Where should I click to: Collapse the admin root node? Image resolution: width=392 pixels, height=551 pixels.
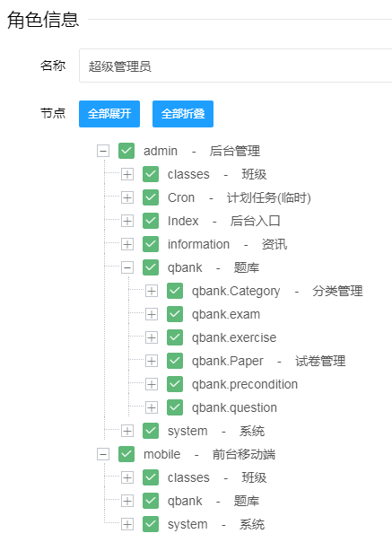coord(103,151)
